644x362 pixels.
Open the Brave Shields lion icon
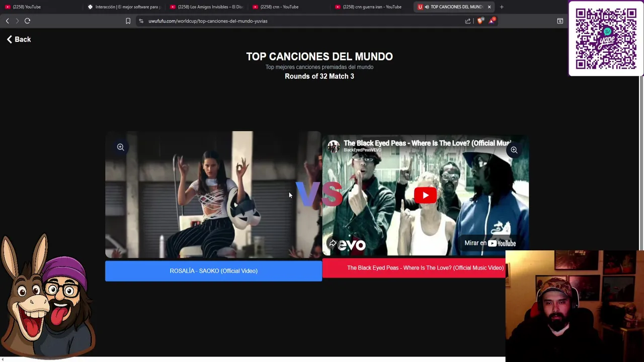(480, 21)
